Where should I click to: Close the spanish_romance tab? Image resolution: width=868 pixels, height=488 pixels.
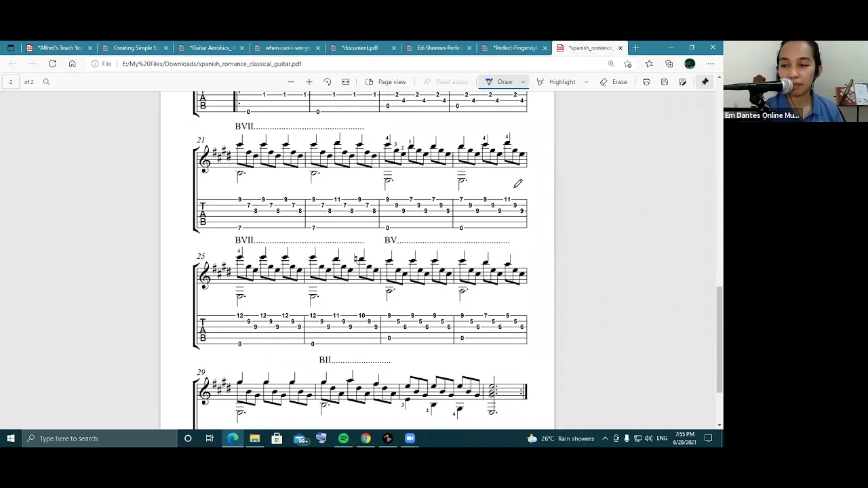coord(620,48)
